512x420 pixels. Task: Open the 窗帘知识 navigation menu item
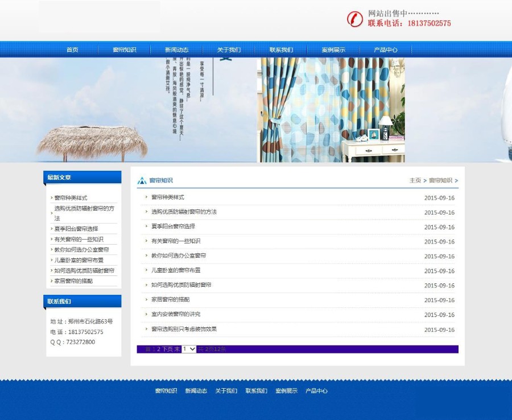[125, 50]
